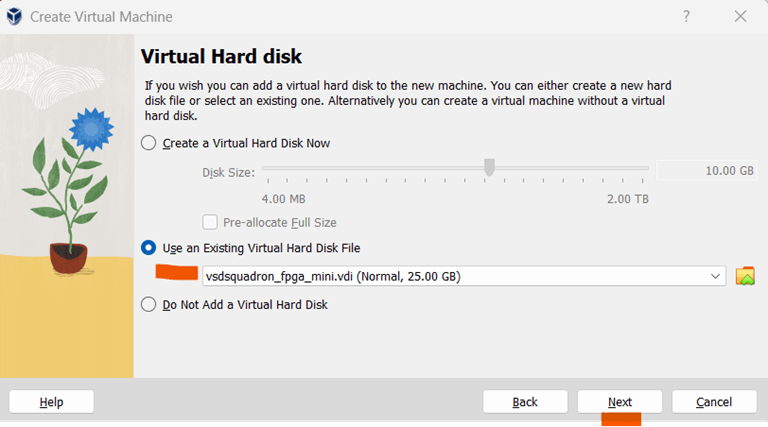The width and height of the screenshot is (768, 427).
Task: Click the VirtualBox logo in title bar
Action: pyautogui.click(x=15, y=17)
